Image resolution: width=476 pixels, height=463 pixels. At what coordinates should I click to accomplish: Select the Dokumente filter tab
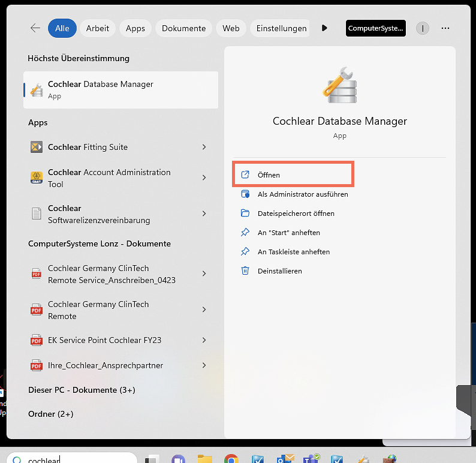[x=183, y=28]
